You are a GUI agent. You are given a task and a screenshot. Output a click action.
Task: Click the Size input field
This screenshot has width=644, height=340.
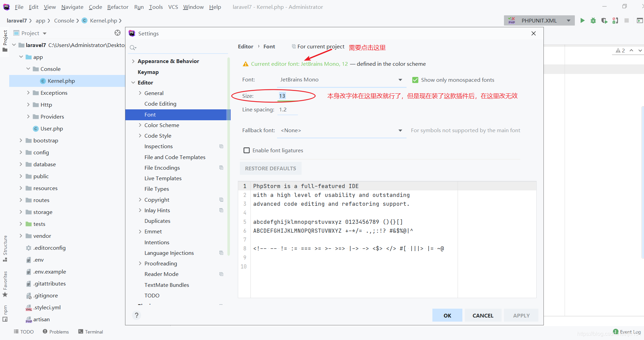(x=288, y=96)
